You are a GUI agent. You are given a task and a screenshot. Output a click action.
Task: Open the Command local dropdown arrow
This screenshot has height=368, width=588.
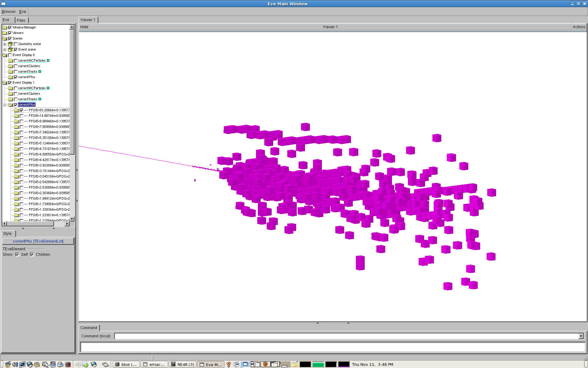coord(581,336)
